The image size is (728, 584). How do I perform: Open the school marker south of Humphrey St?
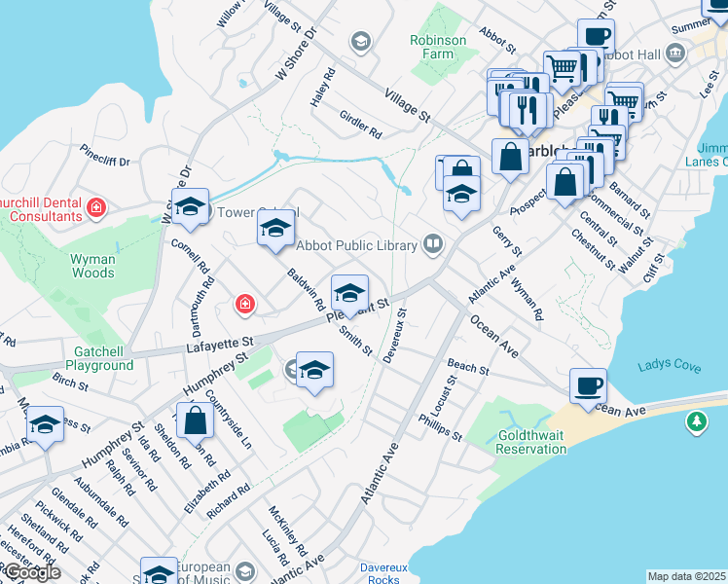tap(314, 370)
